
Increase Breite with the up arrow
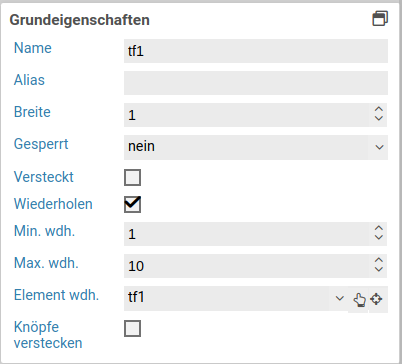coord(378,109)
